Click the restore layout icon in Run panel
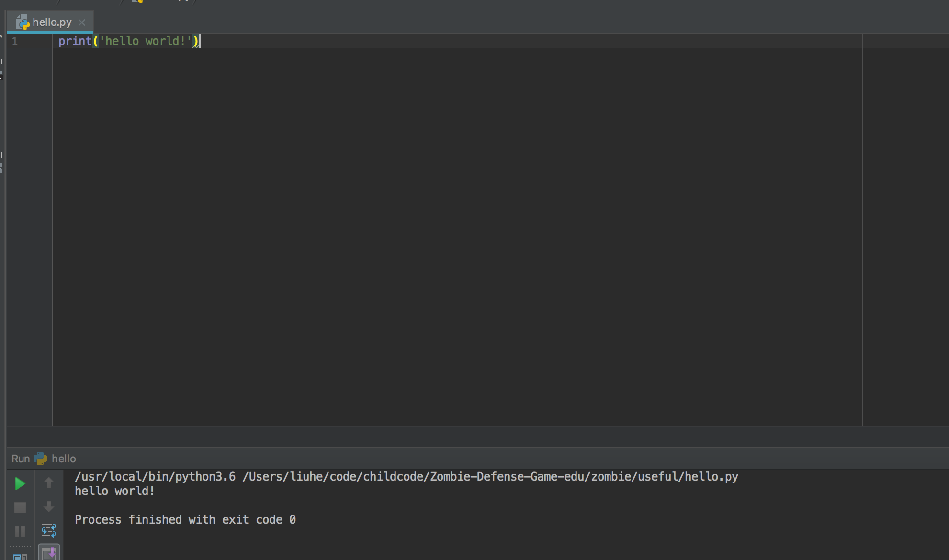 point(20,557)
